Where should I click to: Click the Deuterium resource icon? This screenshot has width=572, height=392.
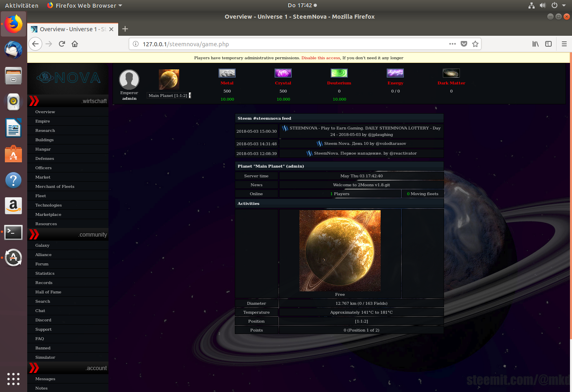point(339,73)
